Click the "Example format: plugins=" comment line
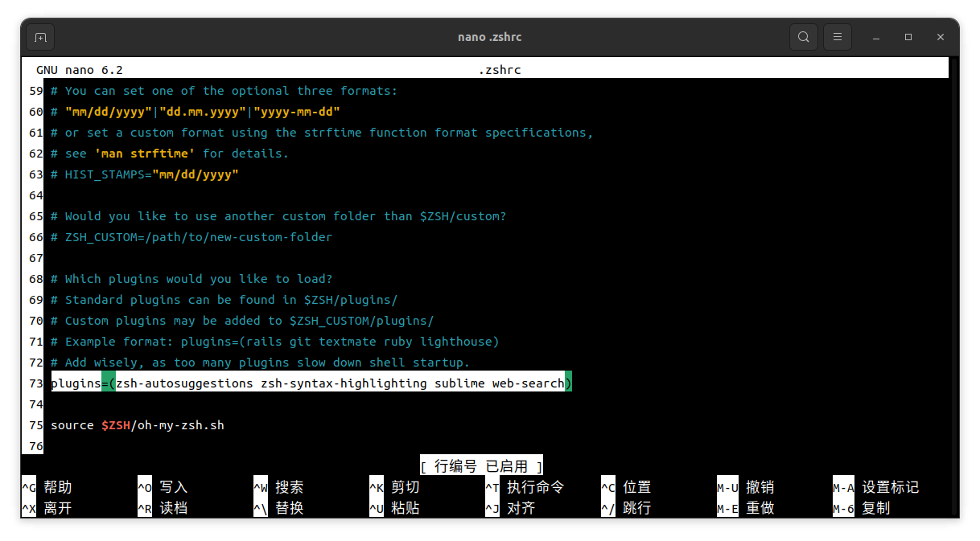This screenshot has height=541, width=980. tap(275, 342)
